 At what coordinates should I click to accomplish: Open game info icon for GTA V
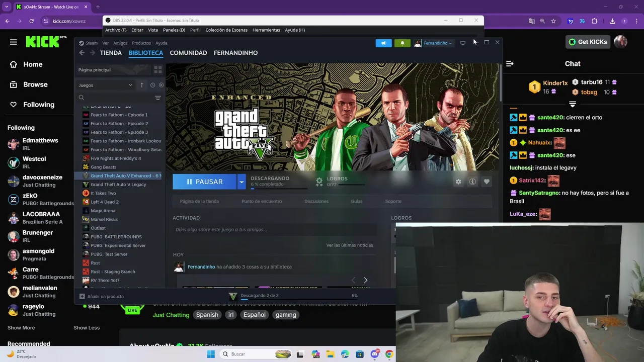[472, 182]
